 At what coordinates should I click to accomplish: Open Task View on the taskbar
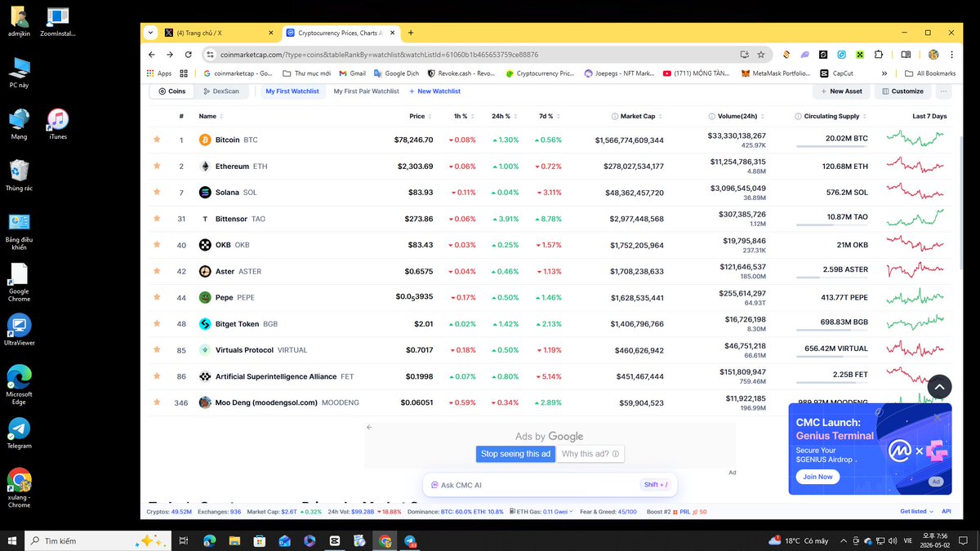[183, 540]
